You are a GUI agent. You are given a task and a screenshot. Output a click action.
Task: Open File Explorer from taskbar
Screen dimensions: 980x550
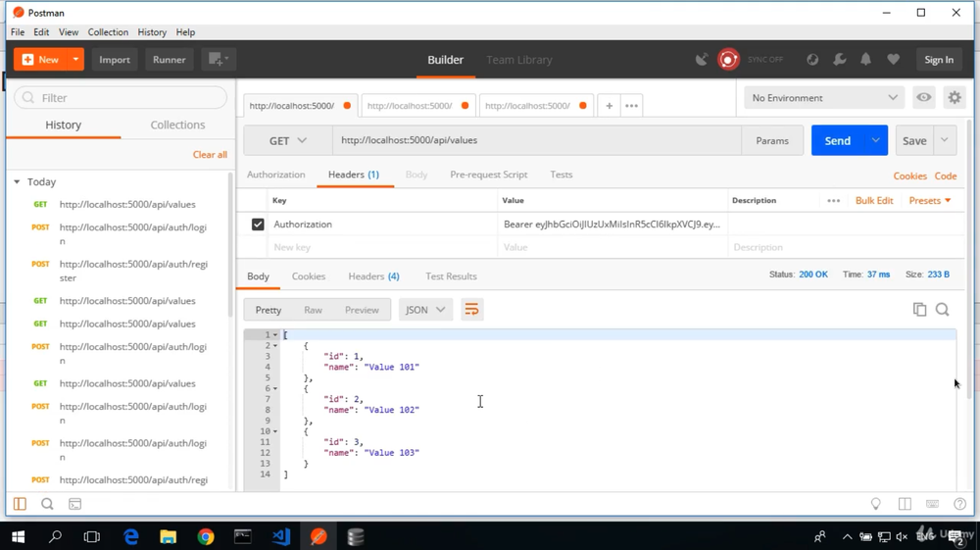click(x=169, y=536)
